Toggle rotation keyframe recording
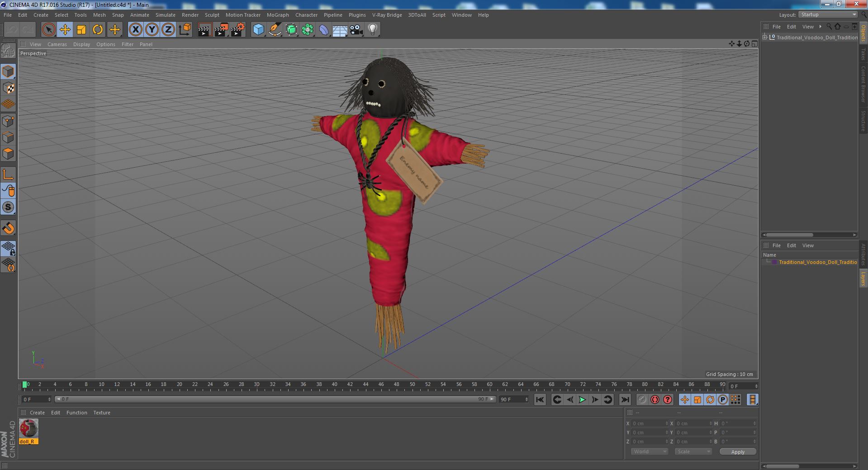The image size is (868, 470). pos(710,399)
